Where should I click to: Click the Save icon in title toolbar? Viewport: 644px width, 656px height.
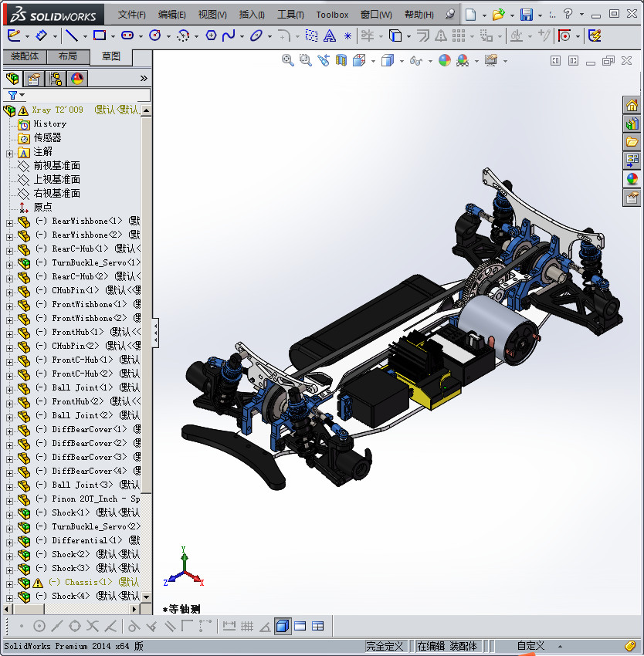(527, 15)
